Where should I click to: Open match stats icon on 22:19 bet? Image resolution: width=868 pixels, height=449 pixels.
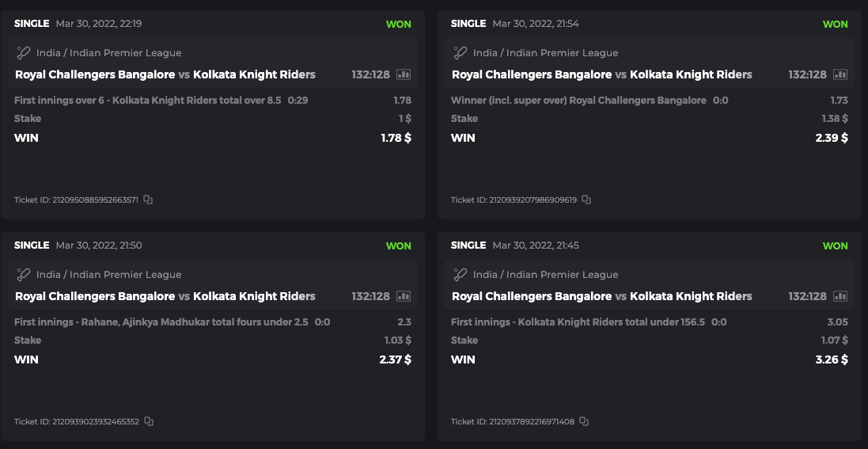click(x=404, y=74)
